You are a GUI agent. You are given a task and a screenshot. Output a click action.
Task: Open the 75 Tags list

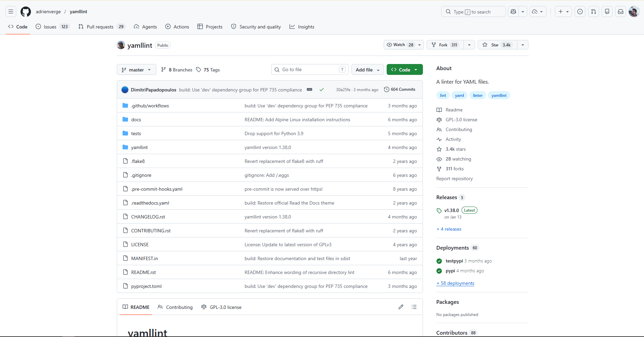[208, 70]
